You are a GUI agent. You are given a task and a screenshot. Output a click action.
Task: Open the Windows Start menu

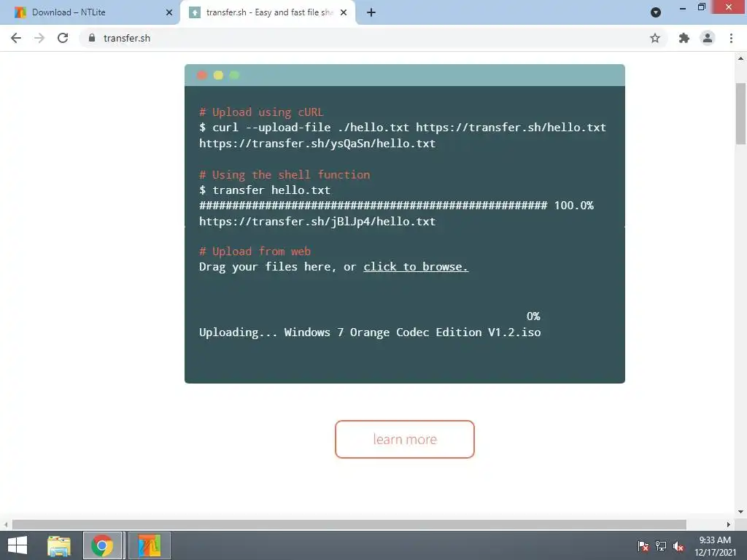[18, 545]
